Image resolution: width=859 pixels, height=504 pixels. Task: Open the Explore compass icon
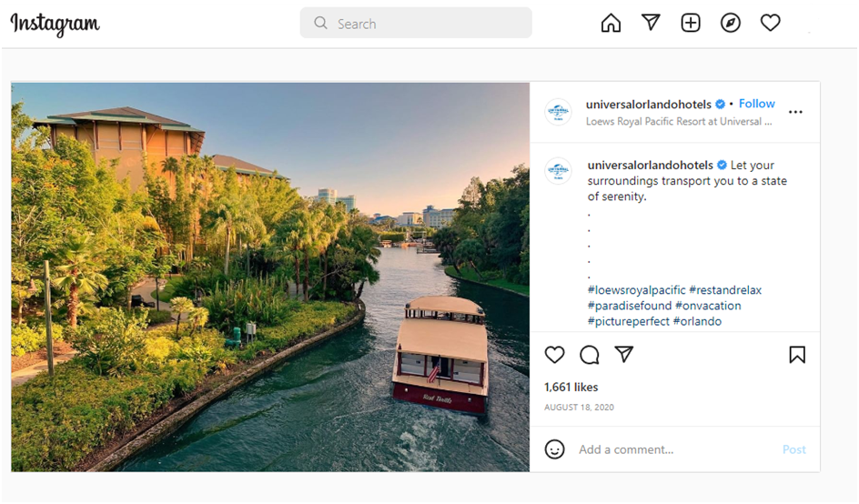pos(731,23)
